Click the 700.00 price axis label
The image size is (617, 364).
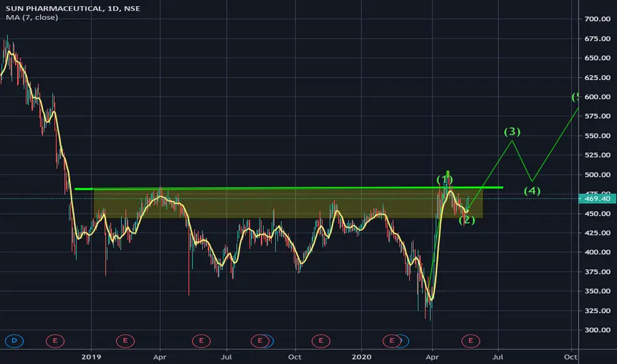[x=597, y=19]
